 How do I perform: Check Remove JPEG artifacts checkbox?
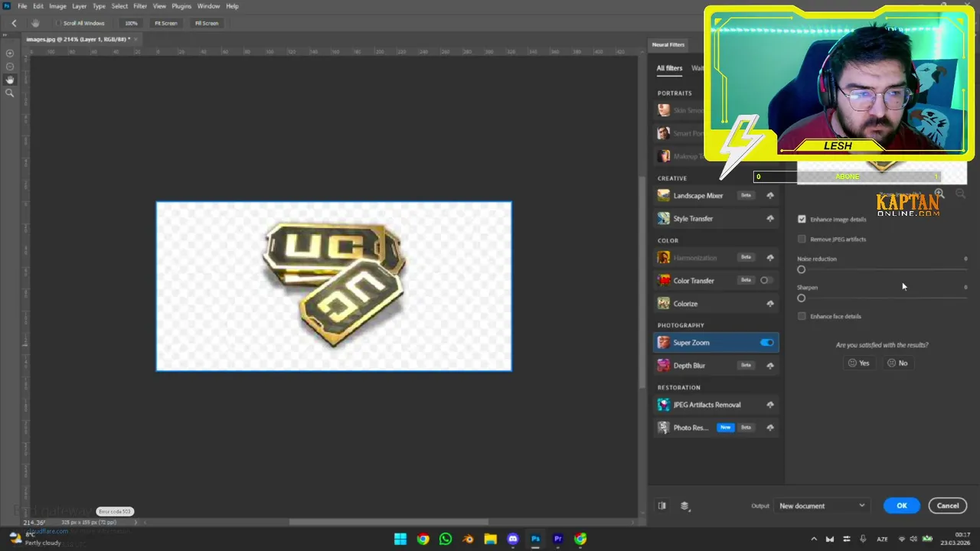click(x=802, y=239)
